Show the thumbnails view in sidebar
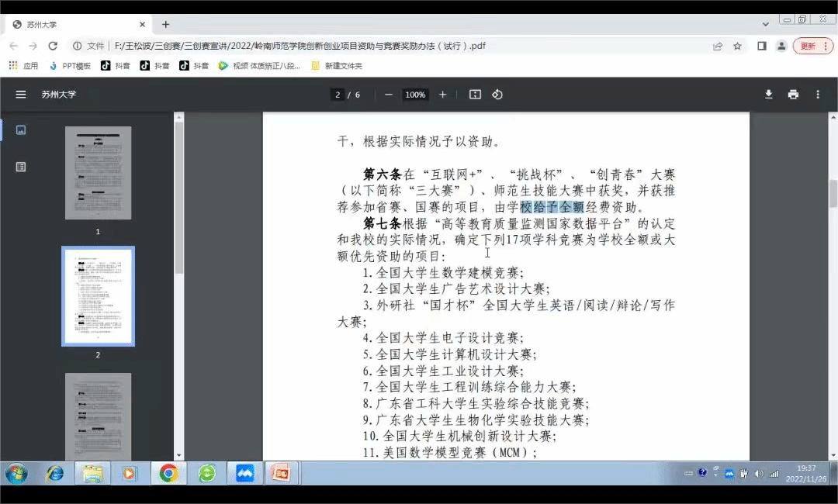The width and height of the screenshot is (838, 504). (21, 129)
